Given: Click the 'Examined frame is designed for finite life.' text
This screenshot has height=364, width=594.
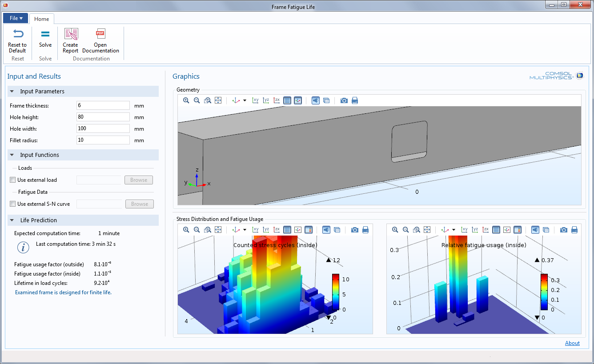Looking at the screenshot, I should (x=63, y=292).
